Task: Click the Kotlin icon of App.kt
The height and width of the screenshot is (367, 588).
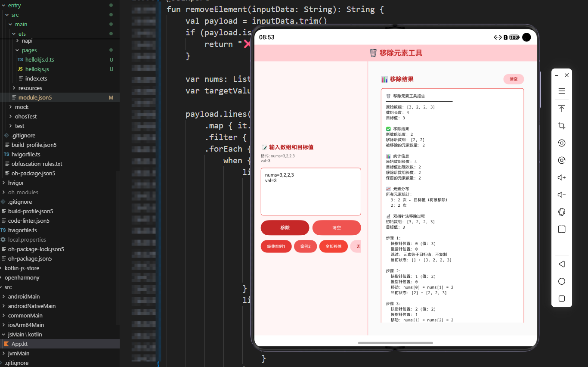Action: pyautogui.click(x=6, y=344)
